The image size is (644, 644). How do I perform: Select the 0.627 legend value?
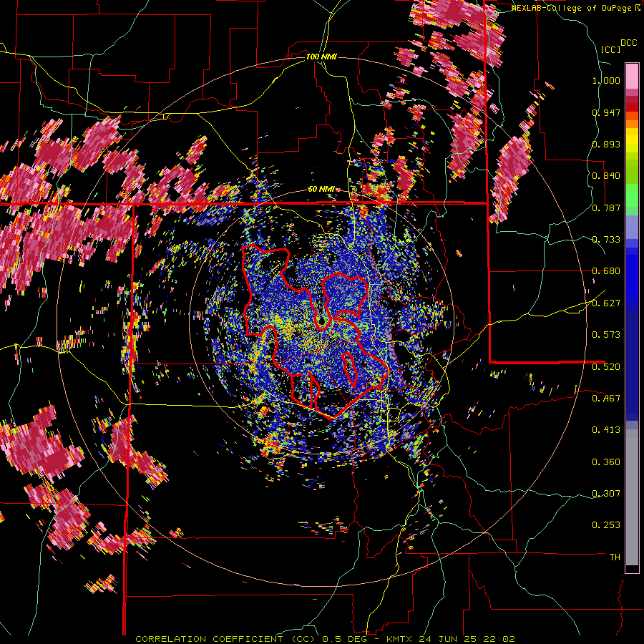tap(606, 303)
